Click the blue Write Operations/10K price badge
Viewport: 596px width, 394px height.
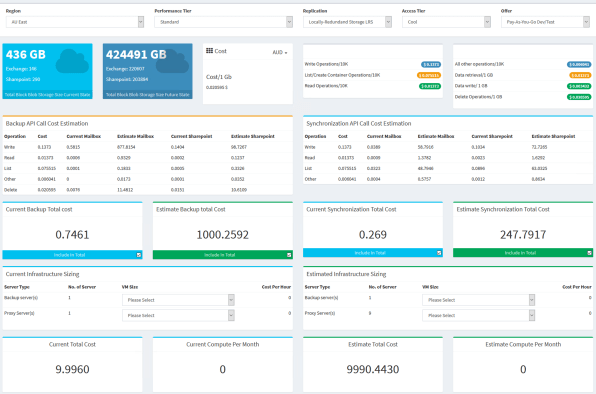click(x=431, y=65)
